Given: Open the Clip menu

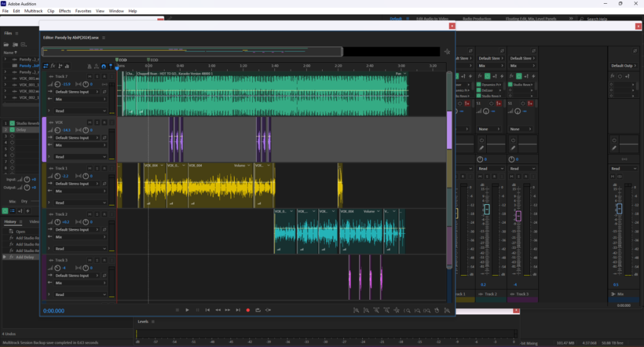Looking at the screenshot, I should pos(50,11).
